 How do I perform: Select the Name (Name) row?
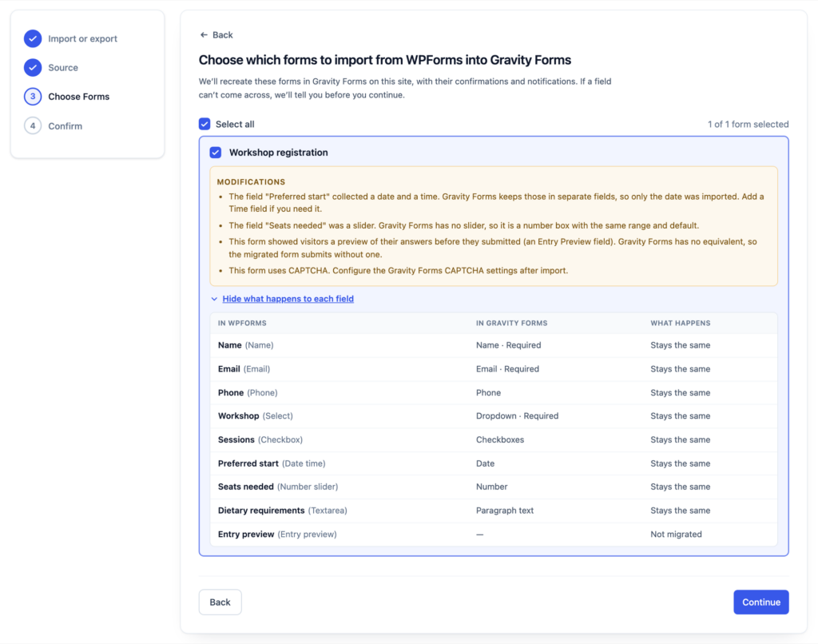pos(494,345)
